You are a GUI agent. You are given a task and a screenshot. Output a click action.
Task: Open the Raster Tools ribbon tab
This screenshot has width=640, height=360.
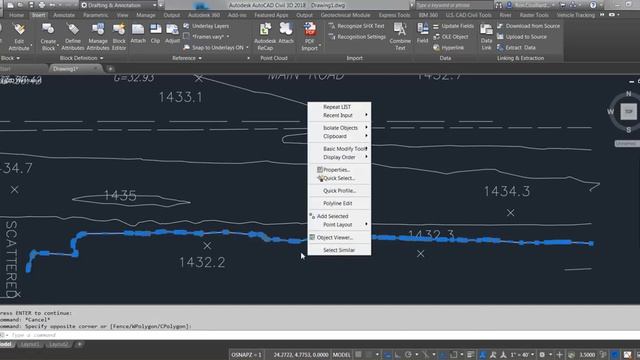[534, 15]
